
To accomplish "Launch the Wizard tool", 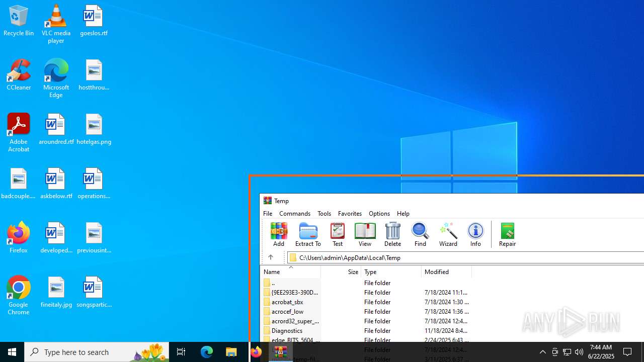I will tap(448, 234).
